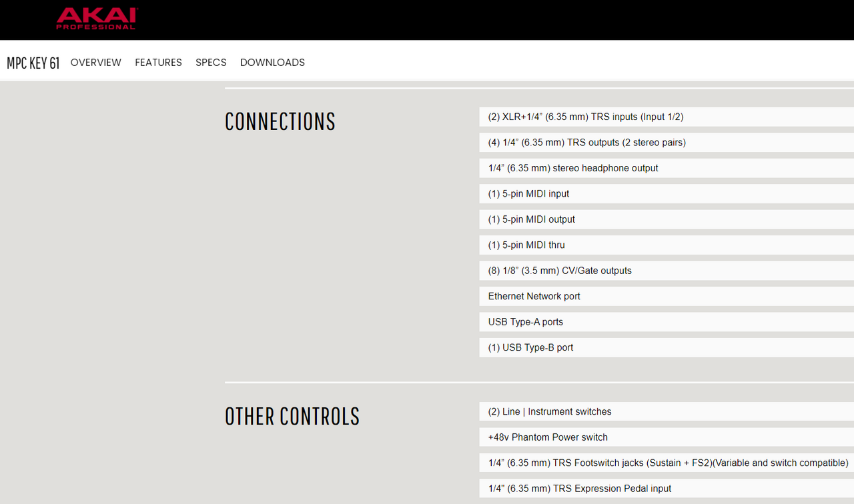Click the Ethernet Network port row
The height and width of the screenshot is (504, 854).
[x=667, y=297]
